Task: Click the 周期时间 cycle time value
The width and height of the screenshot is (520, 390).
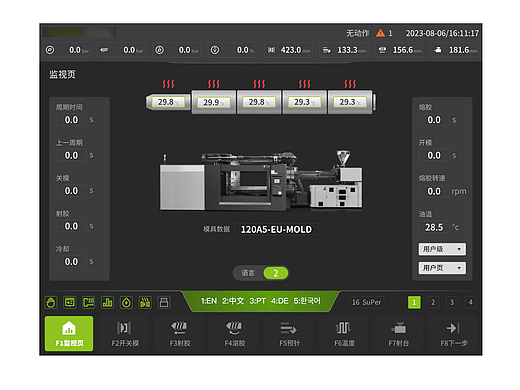Action: [x=71, y=120]
